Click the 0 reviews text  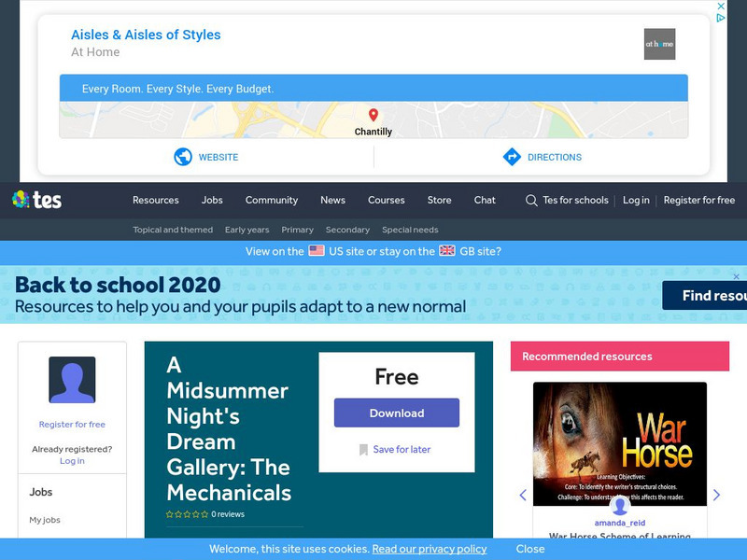pos(228,514)
